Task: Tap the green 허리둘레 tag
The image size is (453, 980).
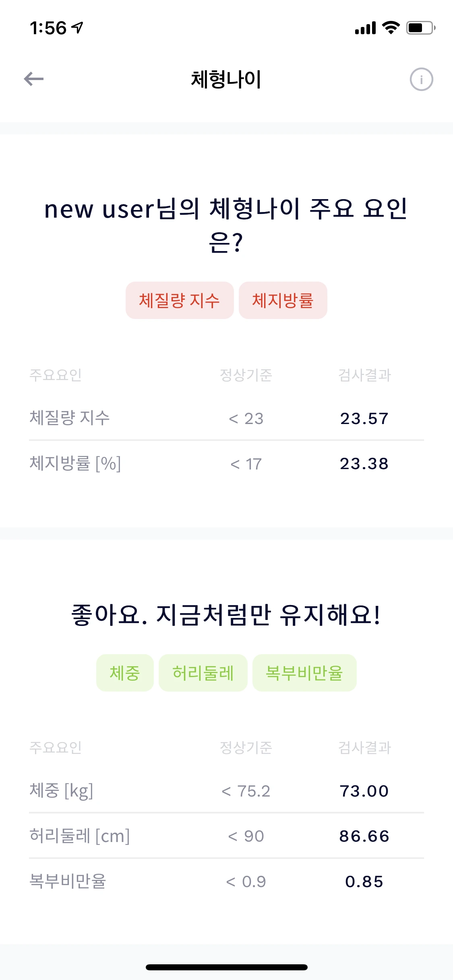Action: point(203,673)
